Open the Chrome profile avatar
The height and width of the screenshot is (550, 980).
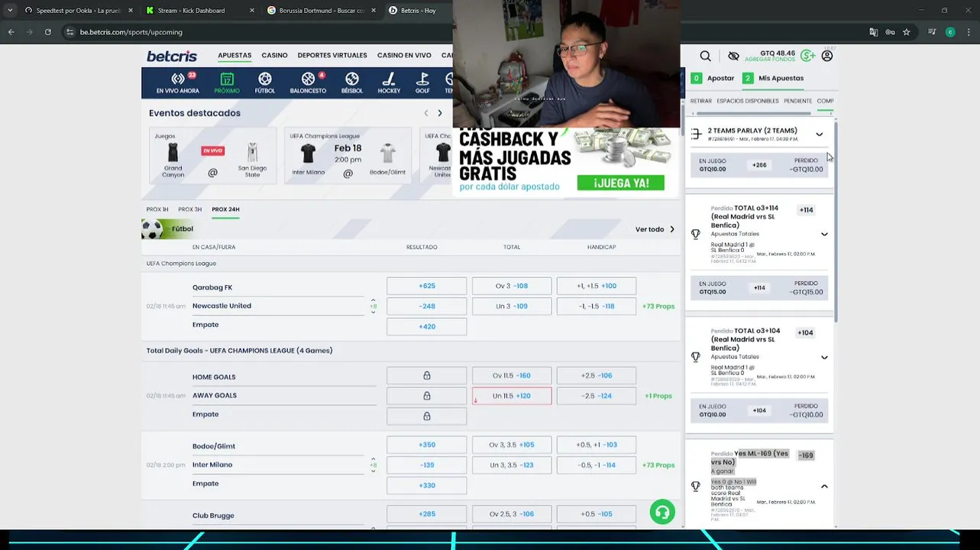tap(950, 32)
